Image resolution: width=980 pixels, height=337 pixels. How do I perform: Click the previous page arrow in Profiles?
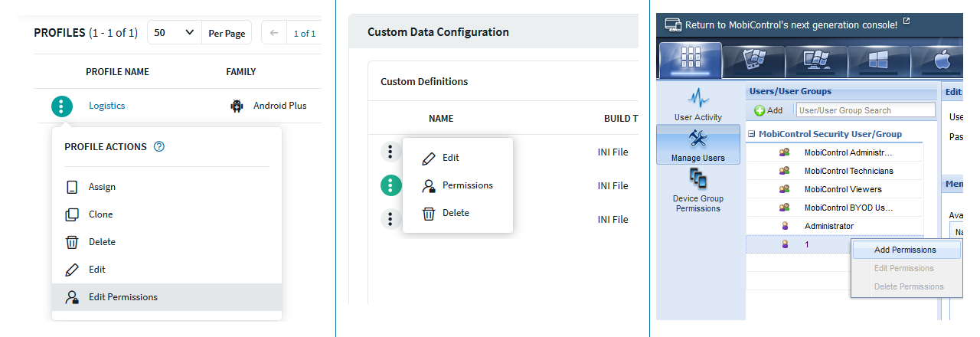[273, 34]
